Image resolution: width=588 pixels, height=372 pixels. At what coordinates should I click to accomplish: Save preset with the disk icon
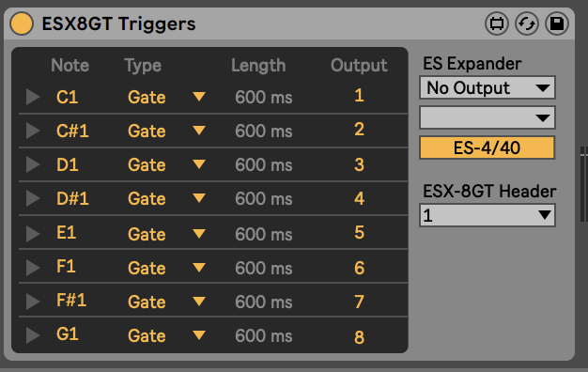(556, 24)
